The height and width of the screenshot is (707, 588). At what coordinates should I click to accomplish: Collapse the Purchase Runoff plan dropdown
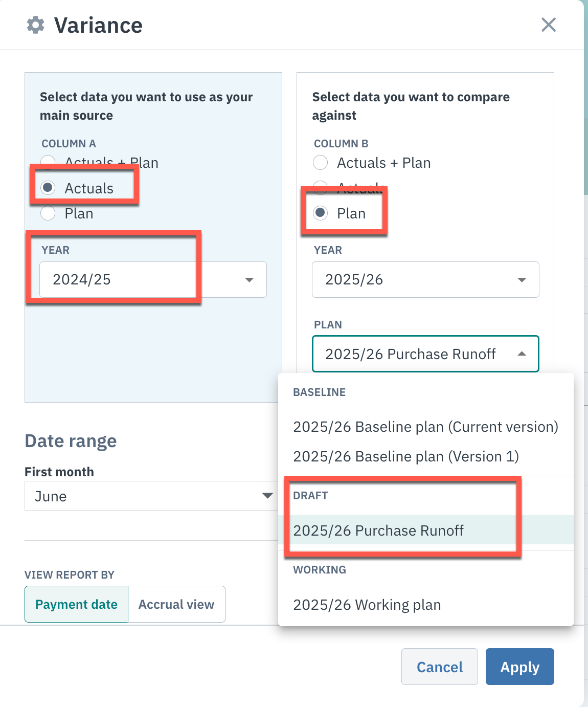coord(522,354)
